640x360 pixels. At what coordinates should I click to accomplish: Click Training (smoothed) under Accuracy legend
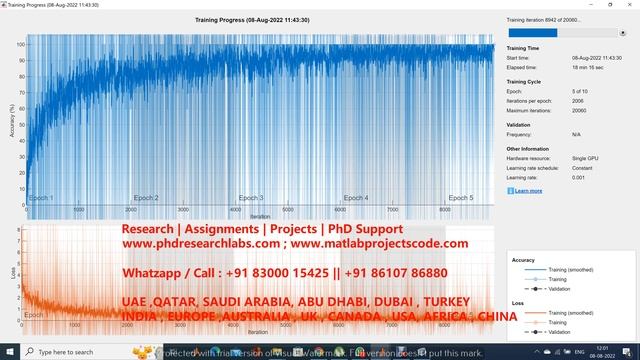[571, 270]
